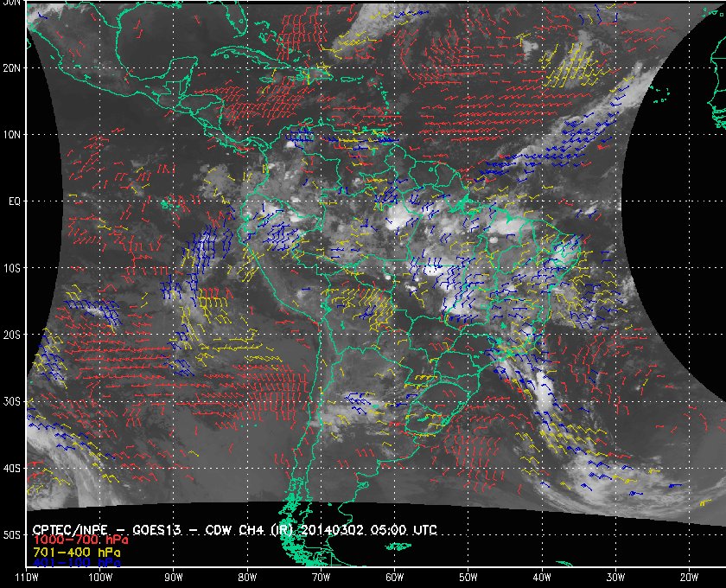Image resolution: width=726 pixels, height=588 pixels.
Task: Click the 30S latitude axis label
Action: 11,401
